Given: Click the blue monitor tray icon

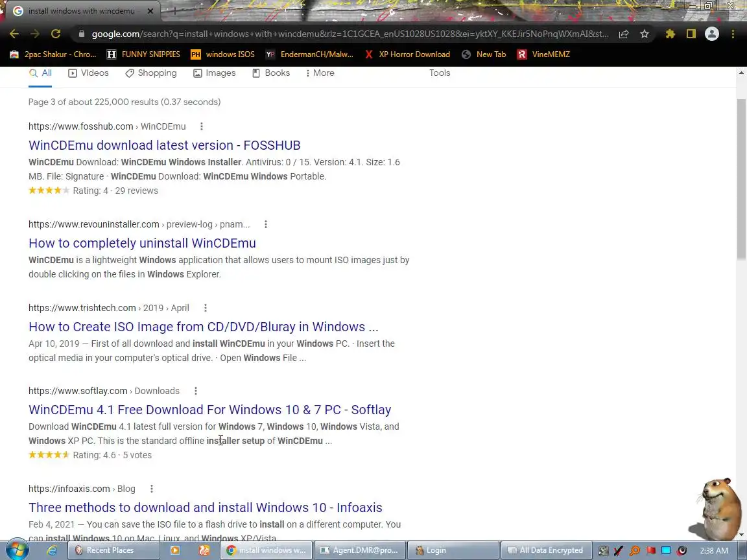Looking at the screenshot, I should [x=666, y=550].
